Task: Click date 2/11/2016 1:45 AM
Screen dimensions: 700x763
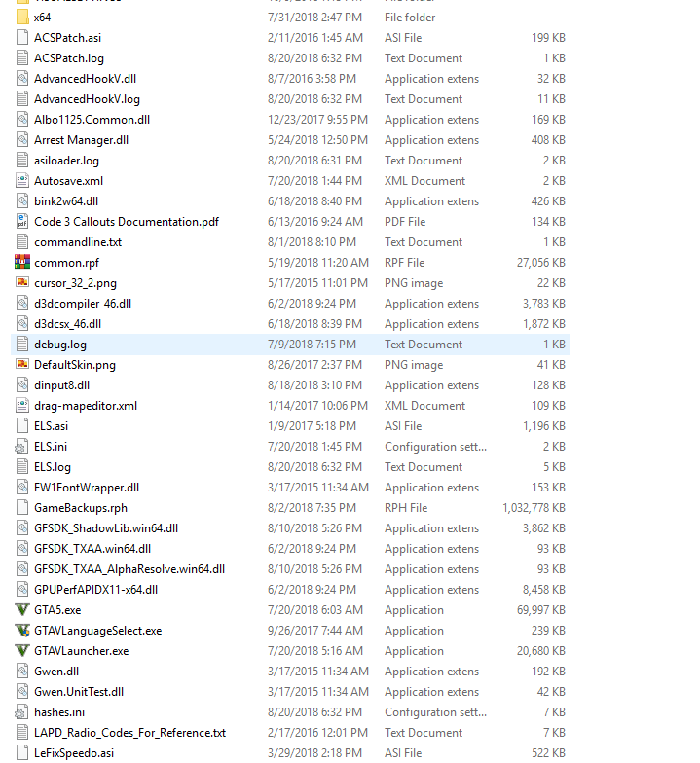Action: [x=315, y=38]
